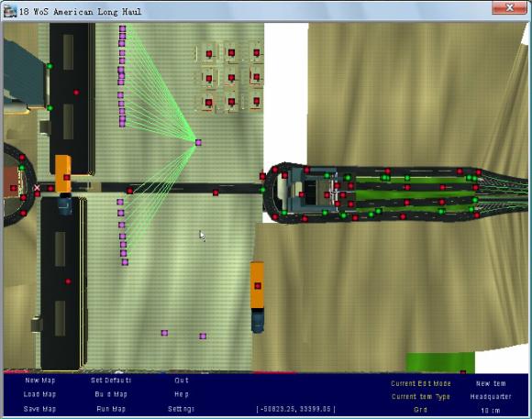Open the Help entry
The height and width of the screenshot is (419, 532).
click(182, 394)
